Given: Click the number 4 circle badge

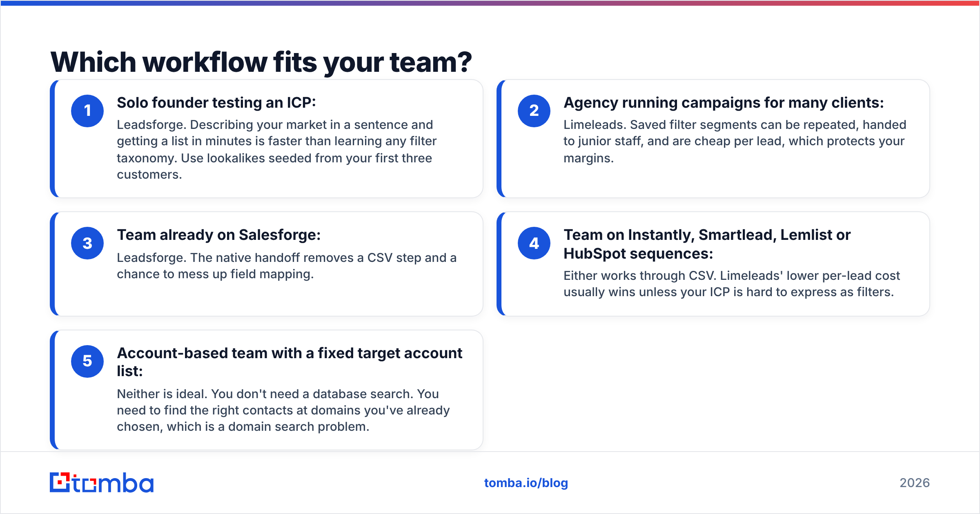Looking at the screenshot, I should (x=534, y=243).
